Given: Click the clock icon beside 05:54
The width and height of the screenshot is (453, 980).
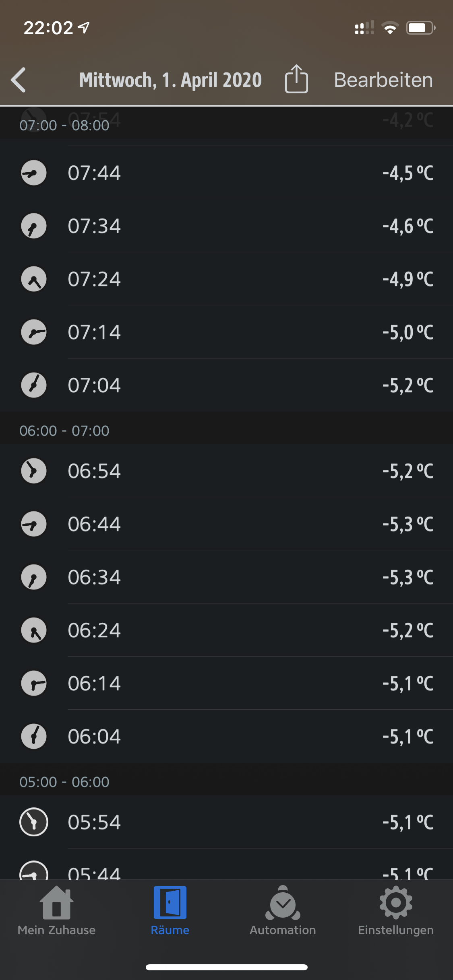Looking at the screenshot, I should click(34, 822).
